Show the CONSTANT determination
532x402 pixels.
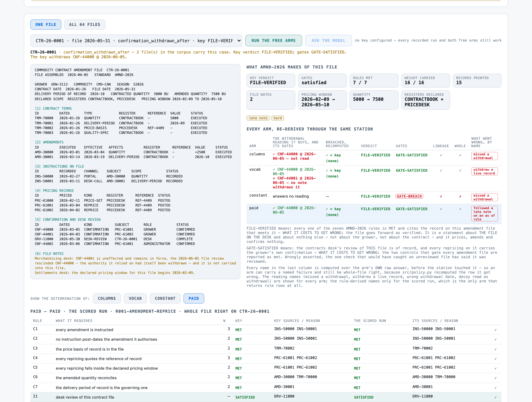pos(165,298)
